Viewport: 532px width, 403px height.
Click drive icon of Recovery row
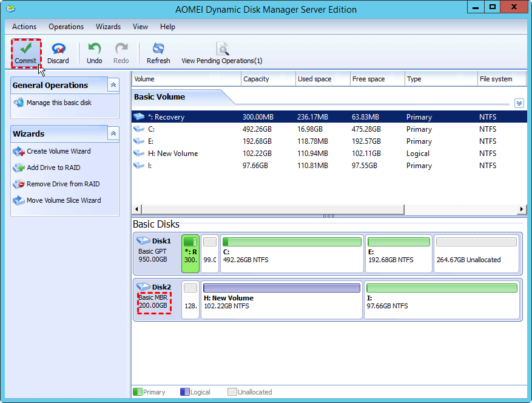[139, 117]
